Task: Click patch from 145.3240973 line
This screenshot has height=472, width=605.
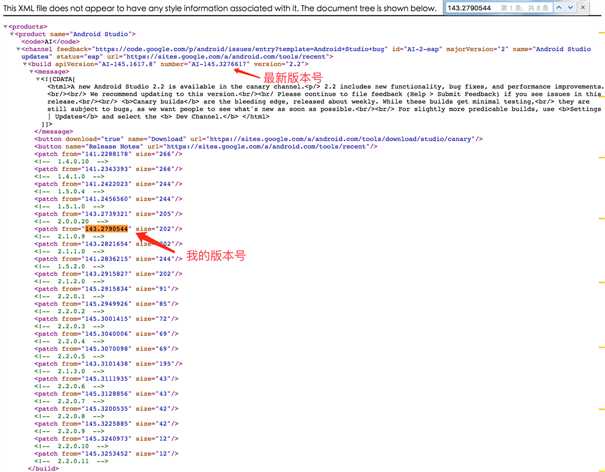Action: [106, 439]
